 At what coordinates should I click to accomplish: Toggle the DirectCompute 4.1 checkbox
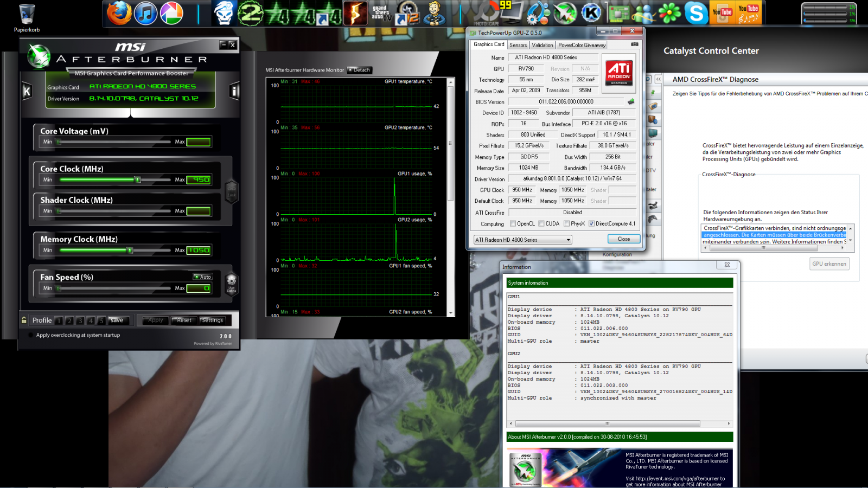click(591, 223)
